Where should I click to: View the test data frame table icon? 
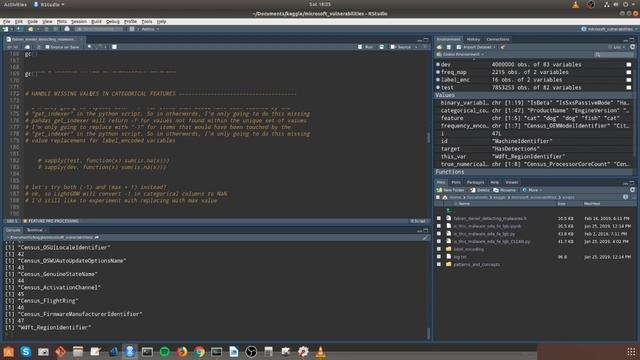[629, 88]
